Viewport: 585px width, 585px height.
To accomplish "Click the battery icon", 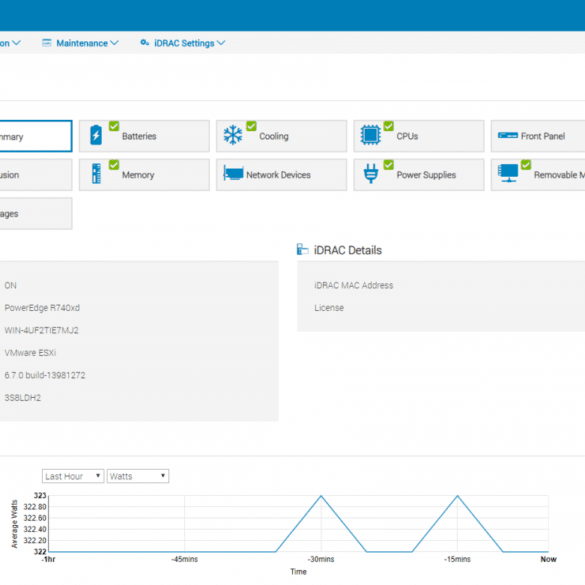I will (x=96, y=135).
